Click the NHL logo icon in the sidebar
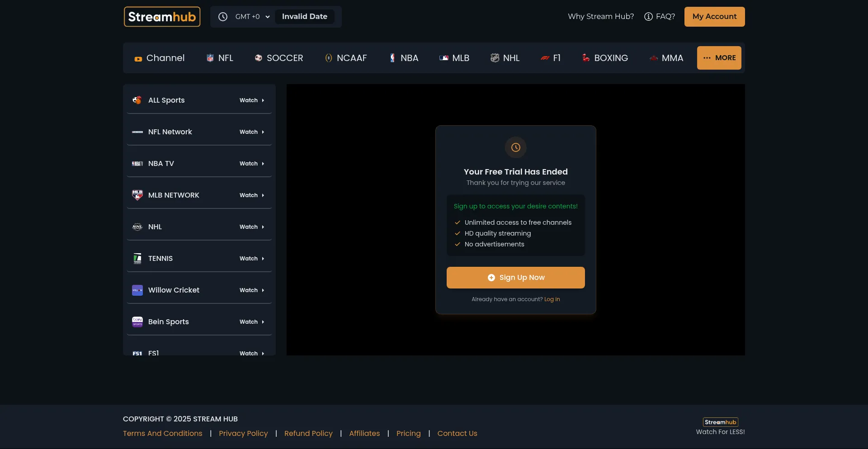The image size is (868, 449). tap(137, 227)
